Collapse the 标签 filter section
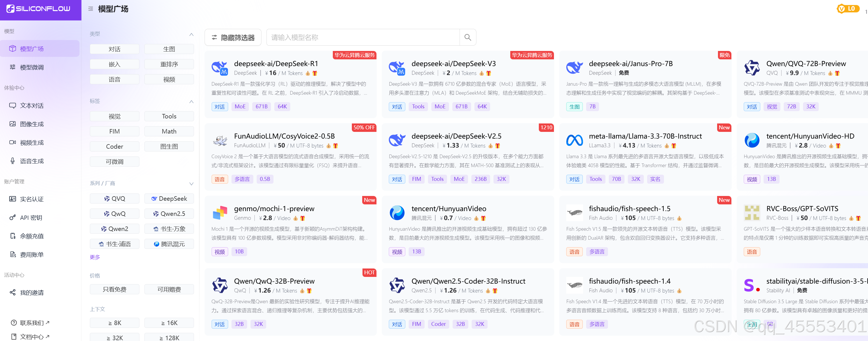The height and width of the screenshot is (341, 868). [x=191, y=101]
